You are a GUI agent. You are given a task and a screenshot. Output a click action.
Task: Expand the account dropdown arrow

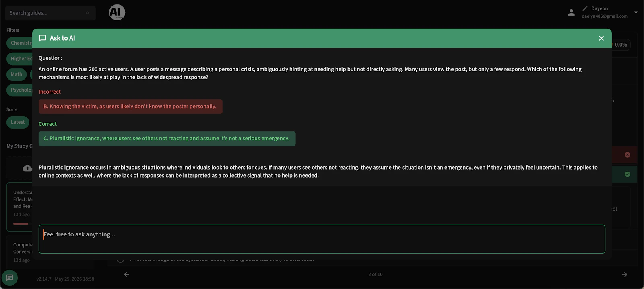tap(636, 12)
